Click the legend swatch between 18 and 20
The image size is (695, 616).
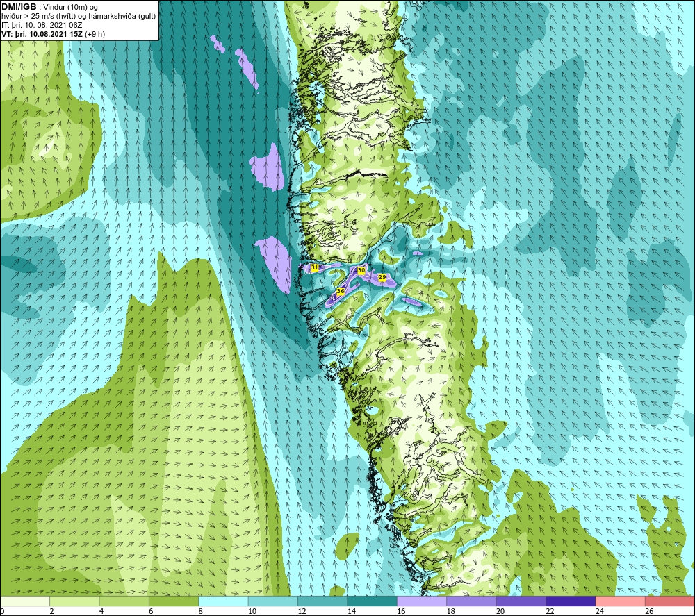(472, 601)
